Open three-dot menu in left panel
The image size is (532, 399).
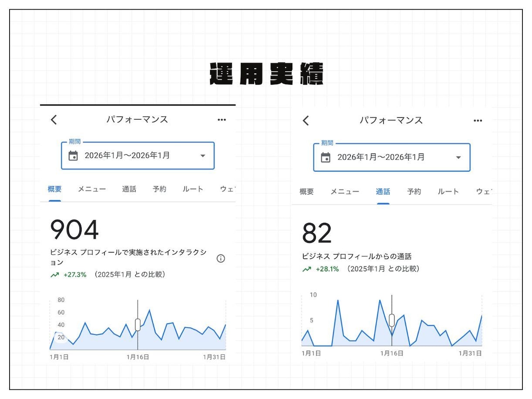(x=222, y=120)
